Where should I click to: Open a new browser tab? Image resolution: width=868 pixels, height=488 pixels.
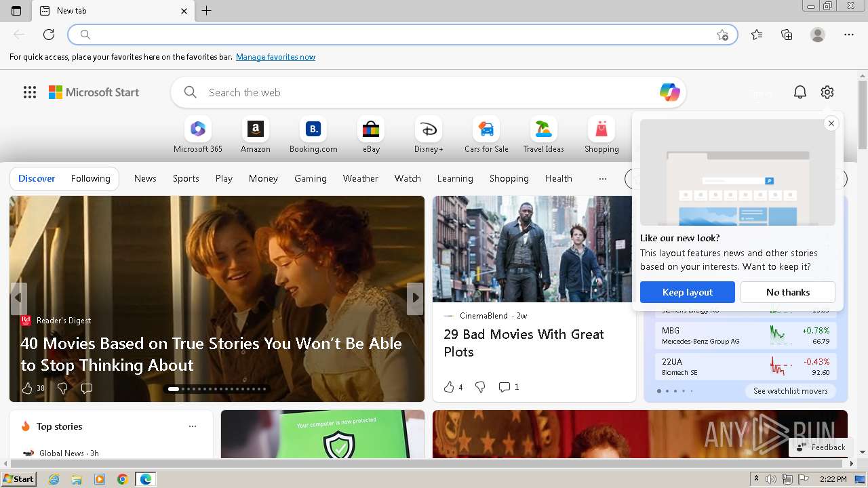click(207, 11)
